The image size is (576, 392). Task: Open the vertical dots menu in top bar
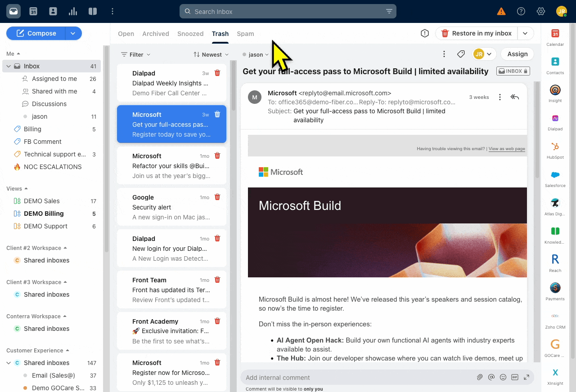coord(112,11)
